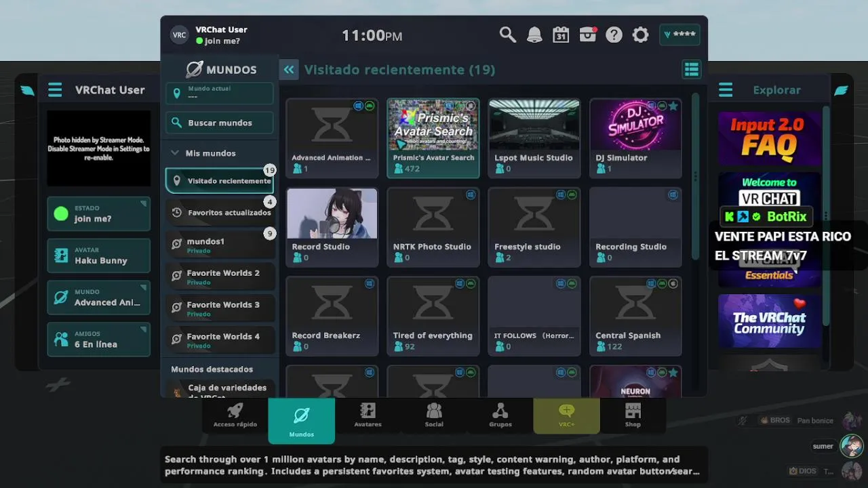The image size is (868, 488).
Task: Open the gift box inventory icon
Action: [588, 35]
